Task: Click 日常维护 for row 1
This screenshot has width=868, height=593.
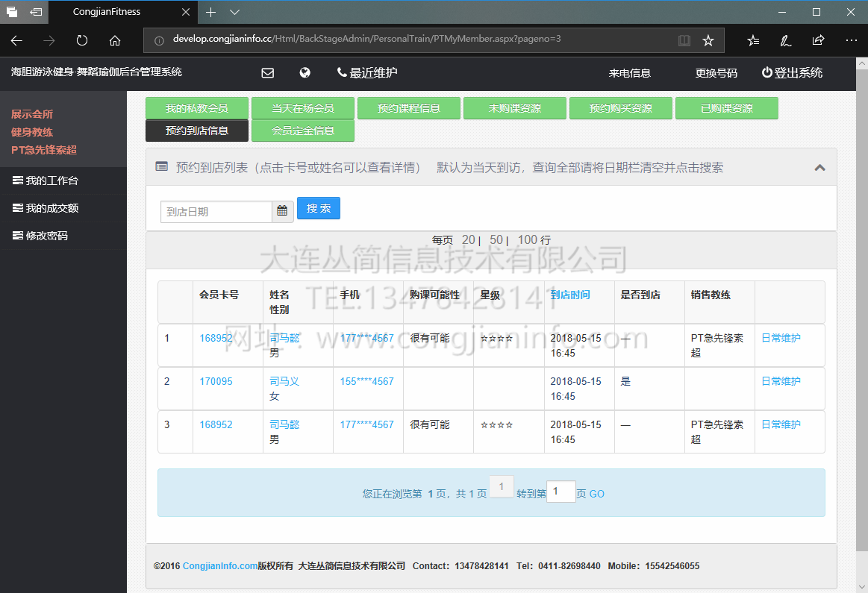Action: tap(781, 338)
